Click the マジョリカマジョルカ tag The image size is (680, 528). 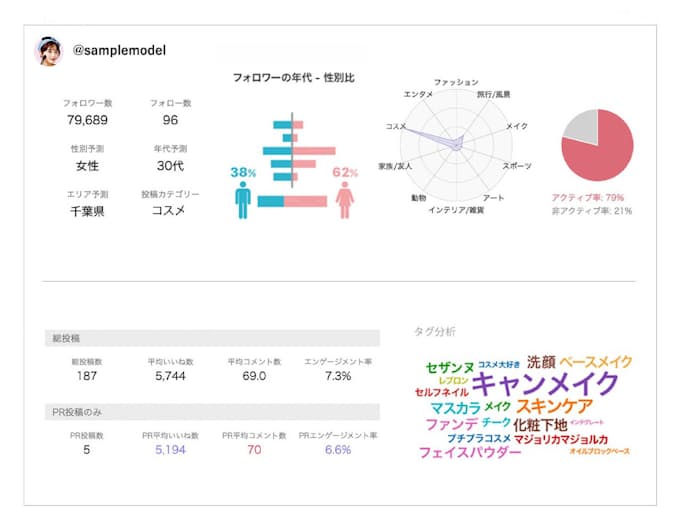coord(560,439)
